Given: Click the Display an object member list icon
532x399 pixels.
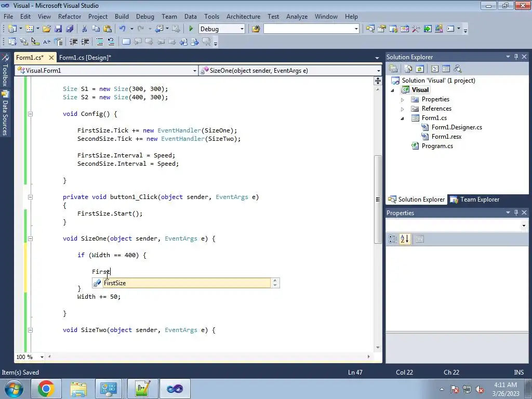Looking at the screenshot, I should (x=12, y=42).
